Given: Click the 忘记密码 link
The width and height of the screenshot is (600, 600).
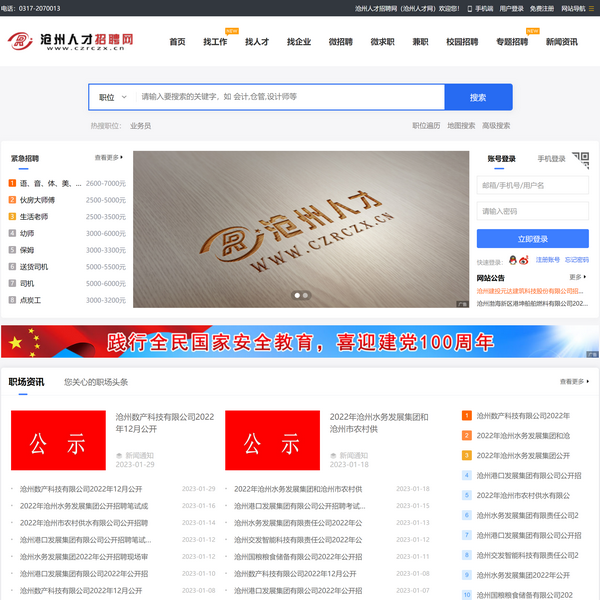Looking at the screenshot, I should pos(577,260).
